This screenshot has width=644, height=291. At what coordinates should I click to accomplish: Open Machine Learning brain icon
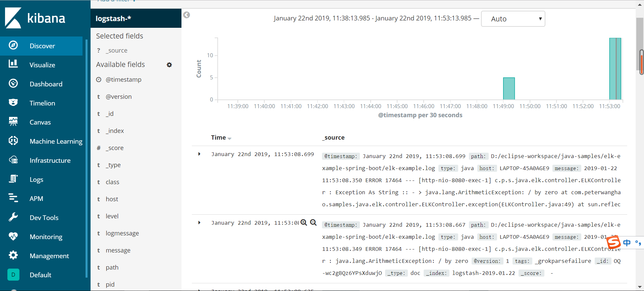click(13, 141)
